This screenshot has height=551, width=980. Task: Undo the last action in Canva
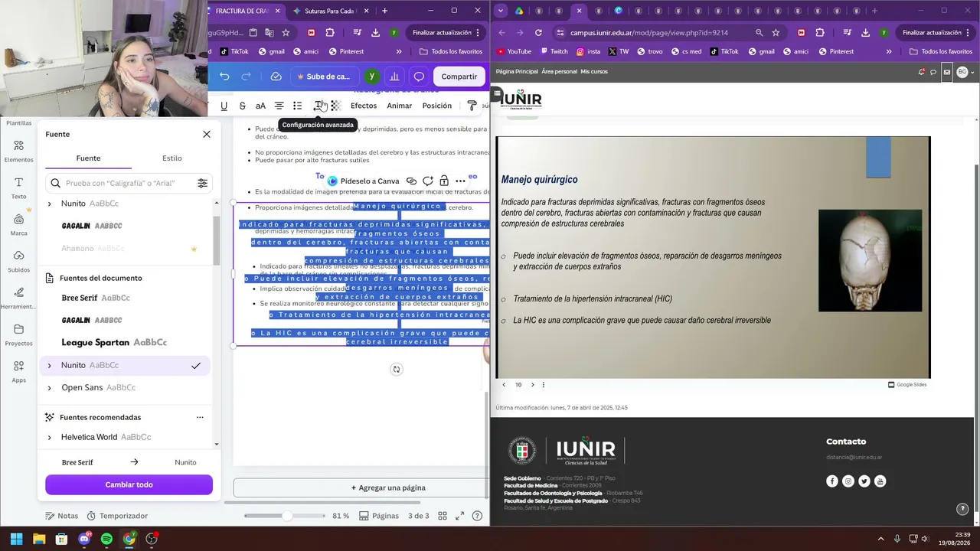point(224,77)
